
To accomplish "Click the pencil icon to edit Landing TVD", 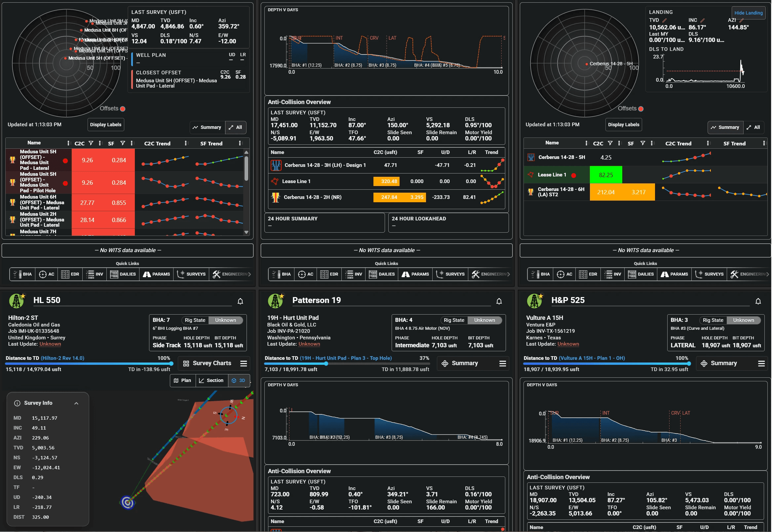I will (x=664, y=20).
